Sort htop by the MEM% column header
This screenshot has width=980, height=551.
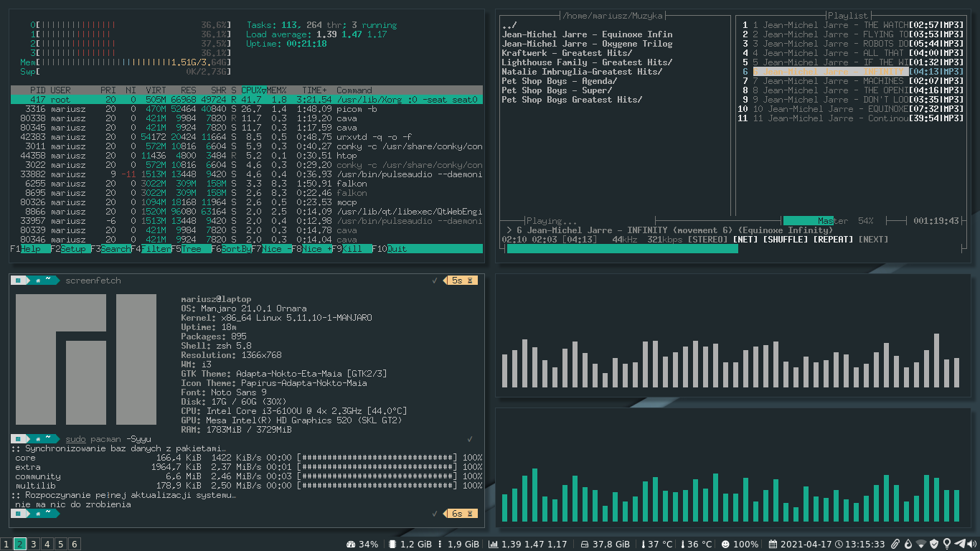277,90
